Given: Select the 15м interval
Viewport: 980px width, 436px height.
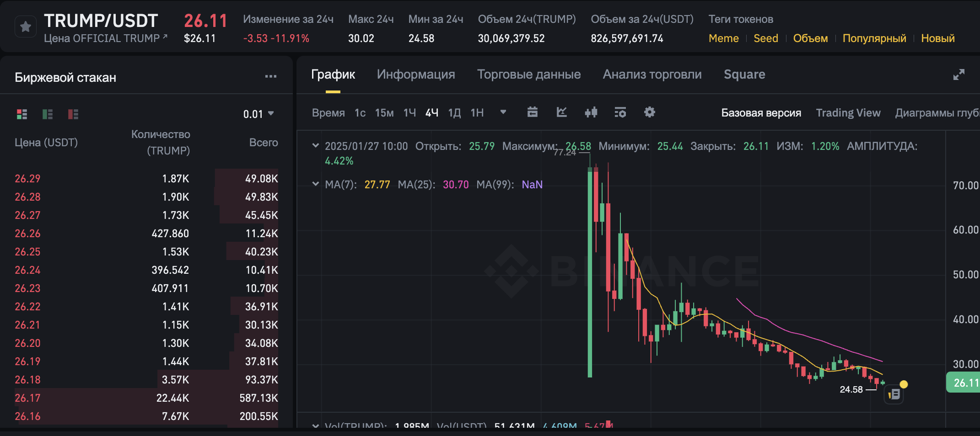Looking at the screenshot, I should click(384, 113).
